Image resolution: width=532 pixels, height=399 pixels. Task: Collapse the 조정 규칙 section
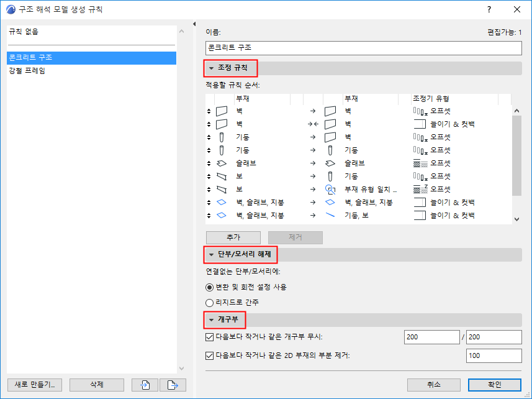point(212,68)
